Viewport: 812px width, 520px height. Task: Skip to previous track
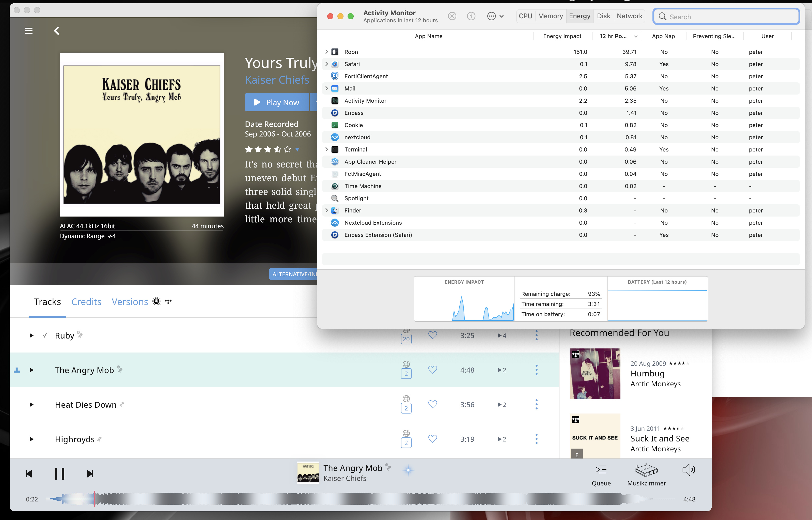[x=29, y=474]
